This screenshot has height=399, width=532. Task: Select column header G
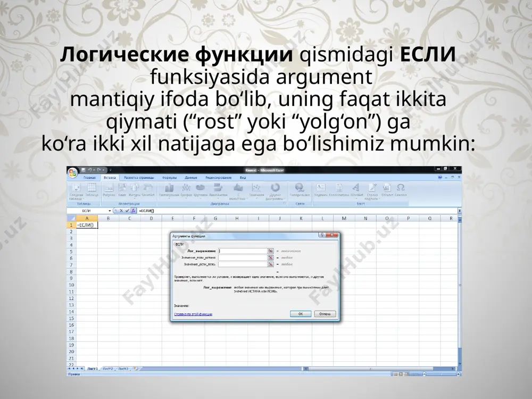point(215,219)
